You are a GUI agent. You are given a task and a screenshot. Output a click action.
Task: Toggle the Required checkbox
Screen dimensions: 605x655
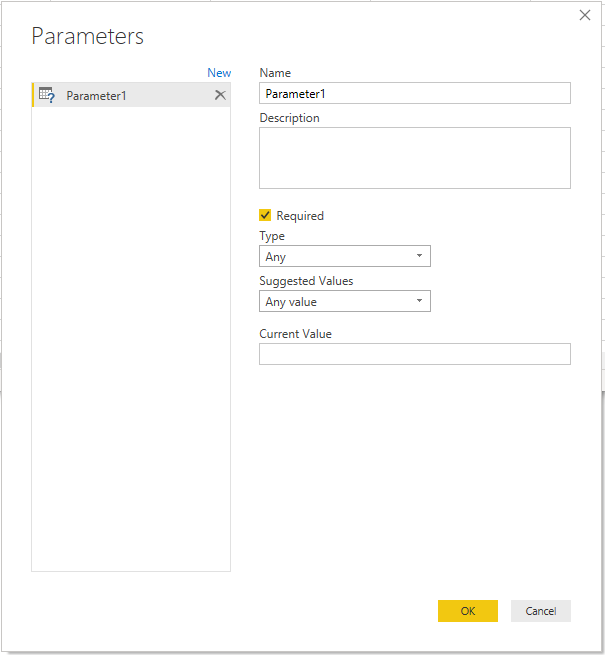click(x=265, y=215)
